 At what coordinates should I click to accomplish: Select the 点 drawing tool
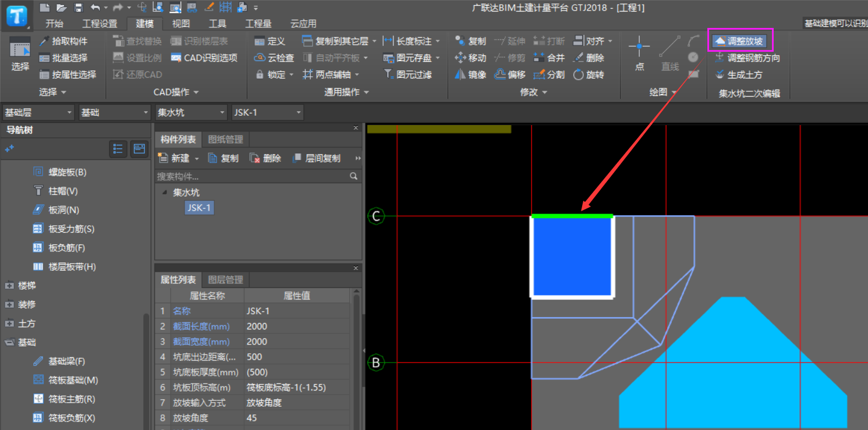click(639, 54)
